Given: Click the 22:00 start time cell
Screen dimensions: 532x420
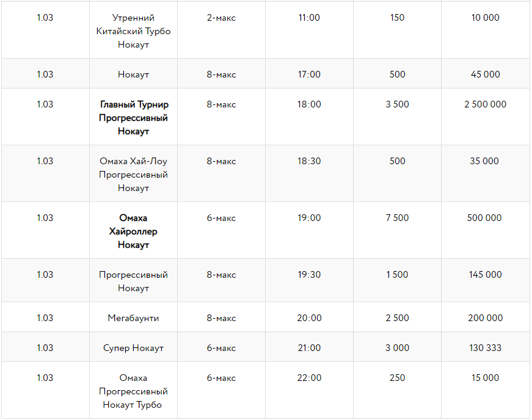Looking at the screenshot, I should [x=309, y=378].
